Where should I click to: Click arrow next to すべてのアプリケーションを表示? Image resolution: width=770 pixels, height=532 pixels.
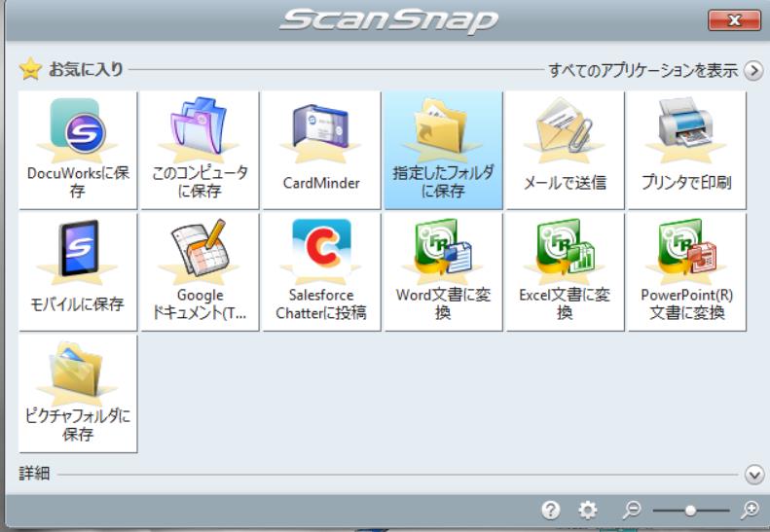[x=753, y=71]
